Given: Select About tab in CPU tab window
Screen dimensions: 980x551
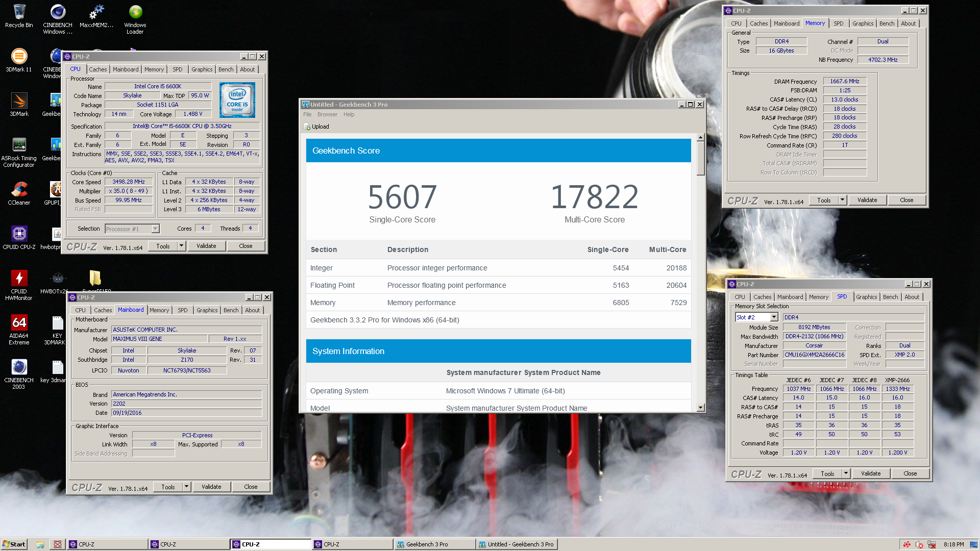Looking at the screenshot, I should (247, 69).
